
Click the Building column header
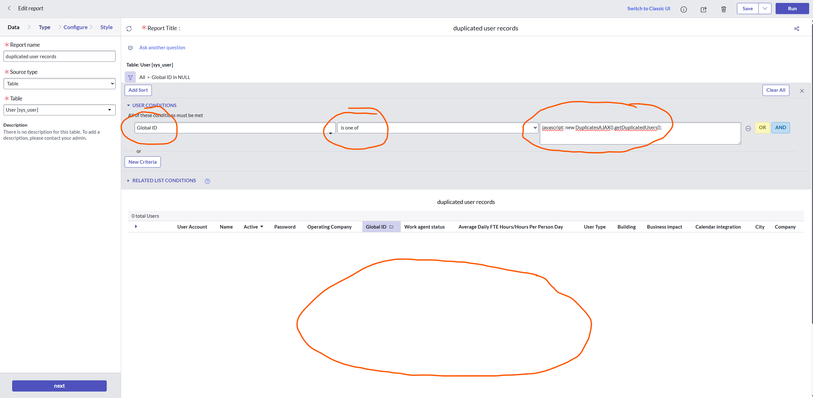[626, 227]
